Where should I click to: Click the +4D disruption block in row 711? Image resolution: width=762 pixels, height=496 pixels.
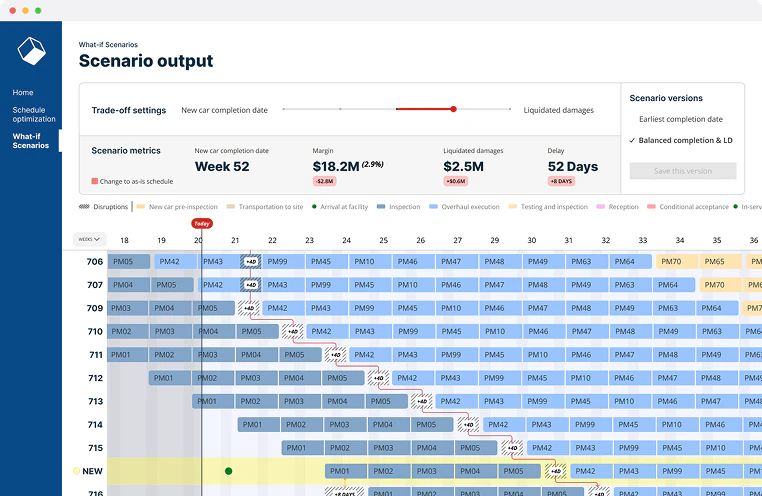[336, 355]
